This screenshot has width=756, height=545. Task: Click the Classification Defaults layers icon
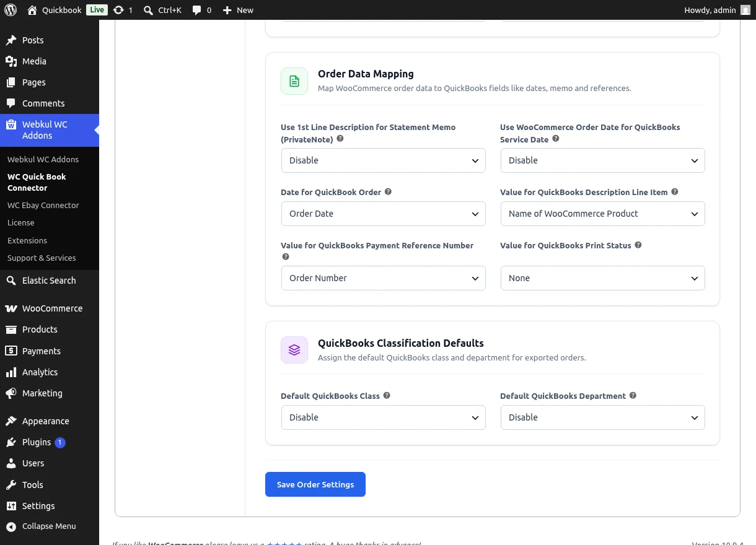[x=294, y=350]
